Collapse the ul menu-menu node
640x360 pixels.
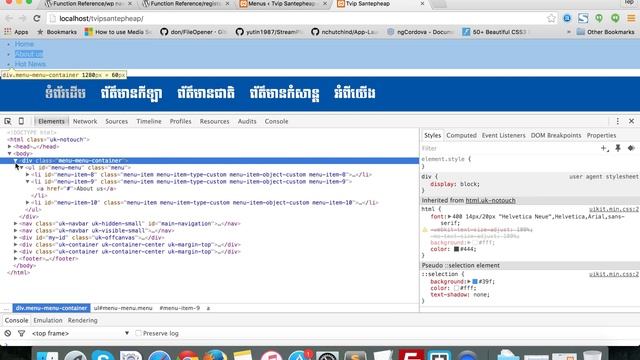pos(22,167)
